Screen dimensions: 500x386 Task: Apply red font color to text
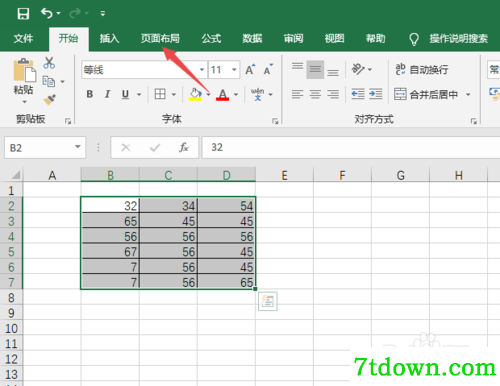[223, 94]
